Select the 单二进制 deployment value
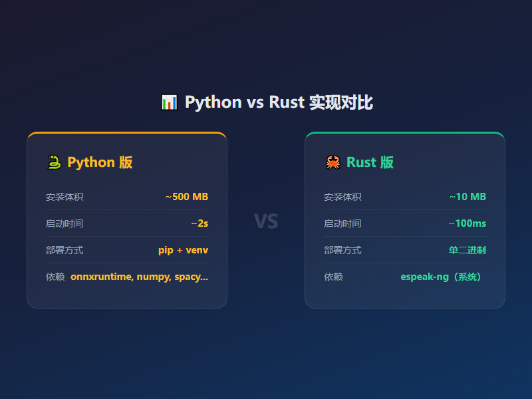 pos(467,250)
